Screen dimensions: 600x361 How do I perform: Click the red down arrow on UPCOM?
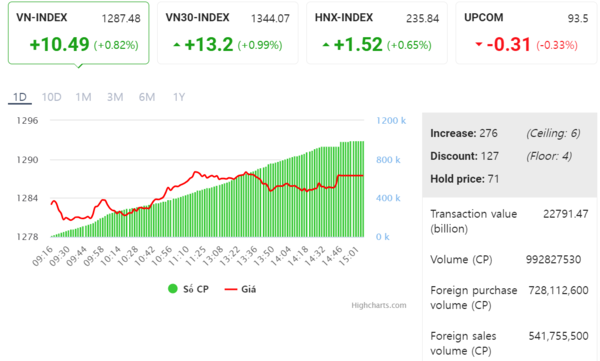click(478, 44)
